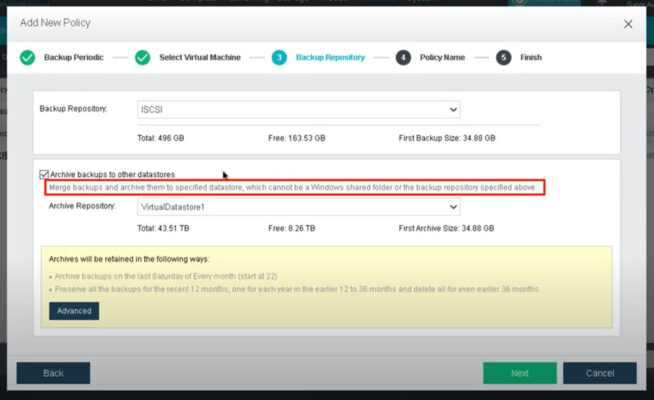Toggle Archive backups to other datastores checkbox
This screenshot has height=400, width=654.
coord(44,174)
